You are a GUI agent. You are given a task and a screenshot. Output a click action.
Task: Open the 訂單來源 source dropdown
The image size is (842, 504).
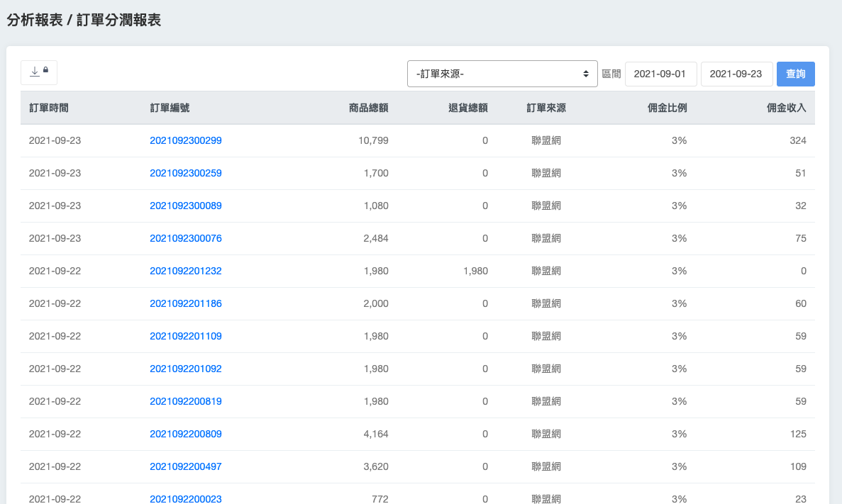click(x=502, y=74)
